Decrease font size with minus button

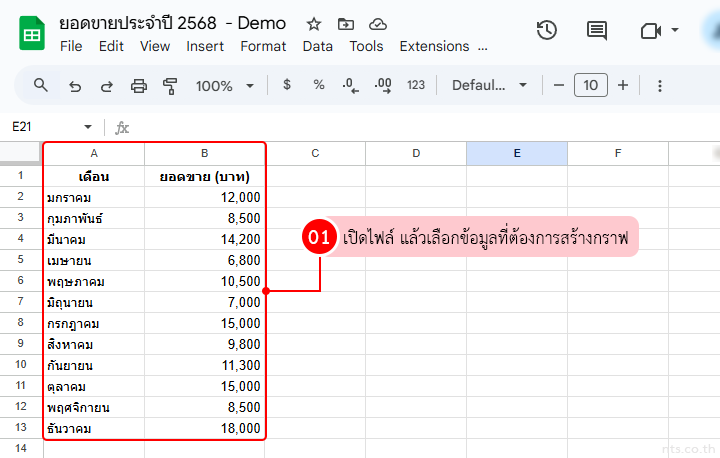tap(559, 85)
